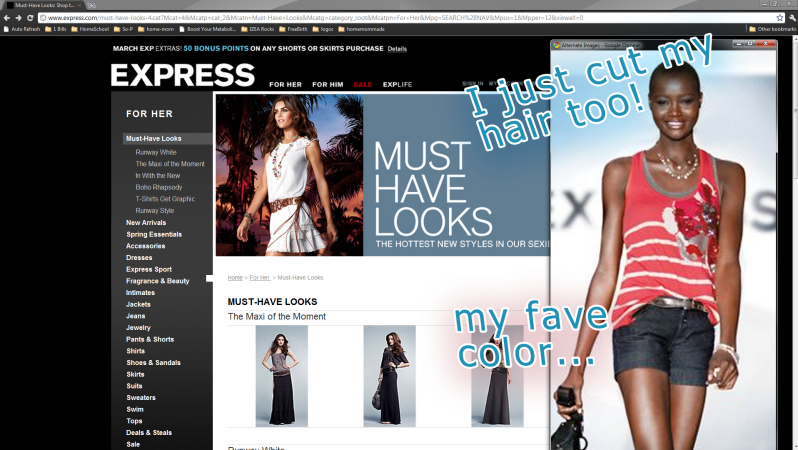This screenshot has width=798, height=450.
Task: Go to Spring Essentials category
Action: (x=154, y=234)
